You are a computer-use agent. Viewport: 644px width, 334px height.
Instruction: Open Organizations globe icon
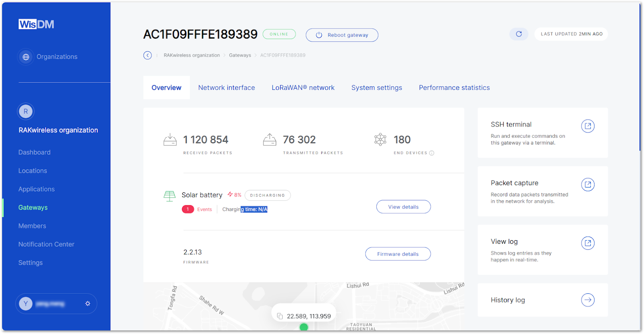(26, 57)
